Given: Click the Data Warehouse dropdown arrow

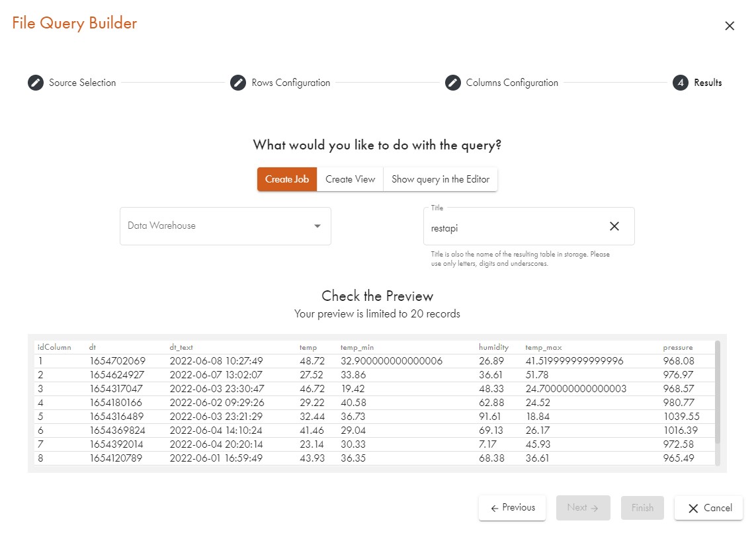Looking at the screenshot, I should point(317,226).
